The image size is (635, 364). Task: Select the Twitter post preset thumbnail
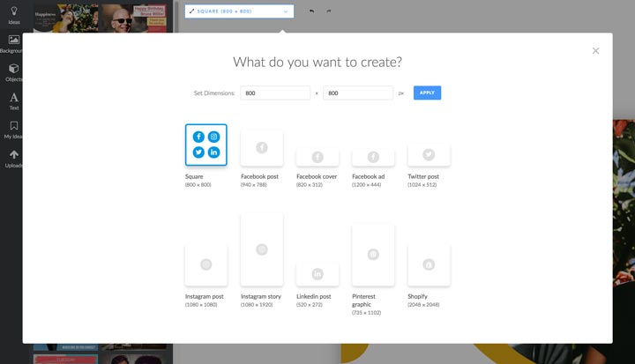[x=429, y=154]
